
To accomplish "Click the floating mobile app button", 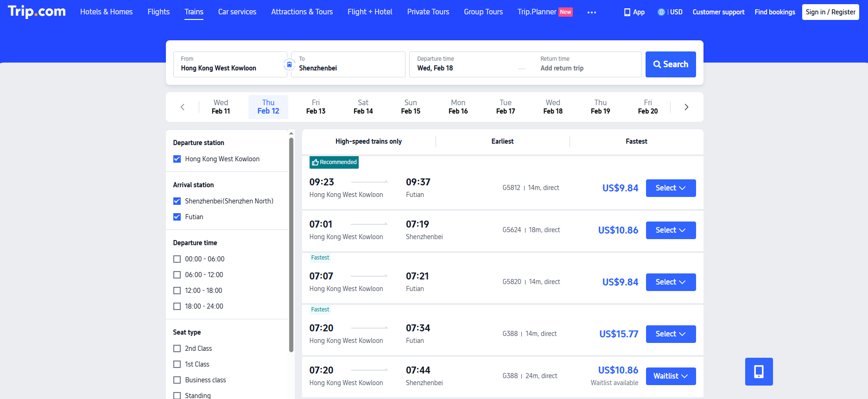I will 759,371.
